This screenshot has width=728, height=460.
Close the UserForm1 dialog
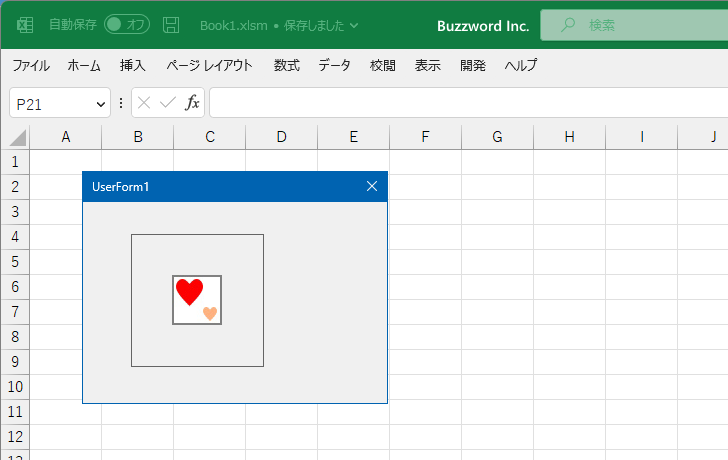[372, 186]
